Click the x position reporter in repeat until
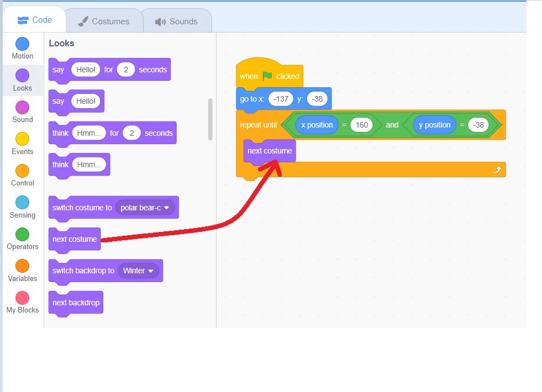The width and height of the screenshot is (542, 392). [317, 125]
